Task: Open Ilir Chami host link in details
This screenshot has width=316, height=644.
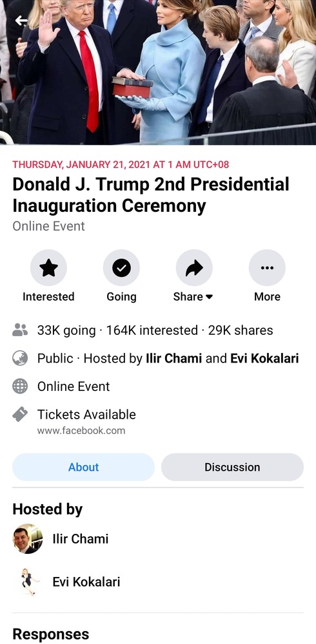Action: [174, 359]
